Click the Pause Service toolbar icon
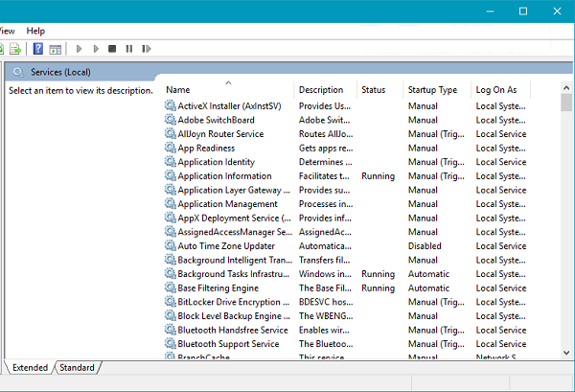 [x=128, y=48]
